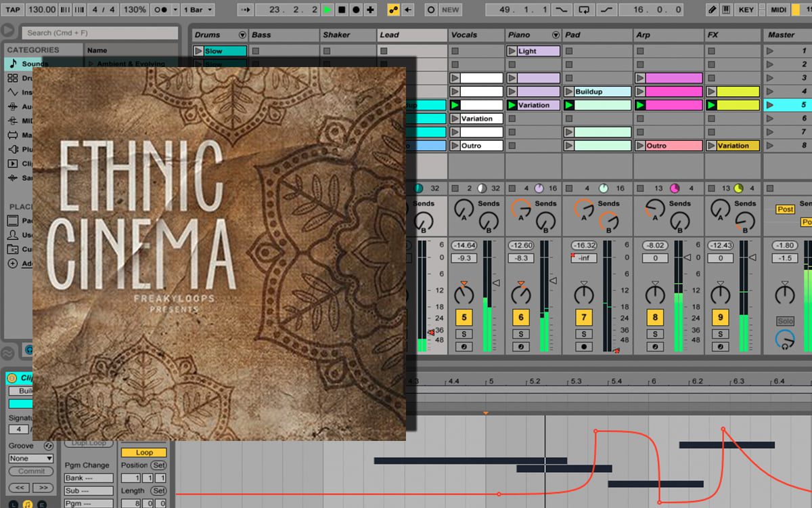Click the re-enable automation back arrow
Viewport: 812px width, 508px height.
point(408,9)
